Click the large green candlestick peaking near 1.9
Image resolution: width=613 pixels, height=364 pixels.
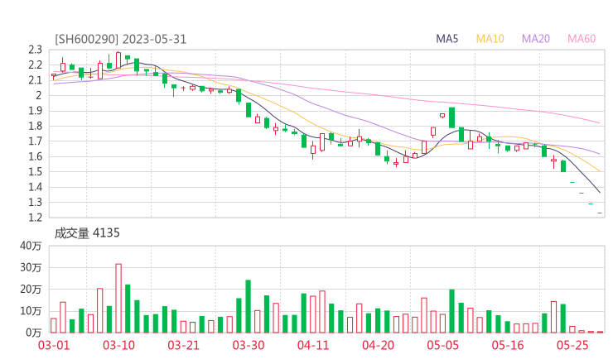pos(452,117)
